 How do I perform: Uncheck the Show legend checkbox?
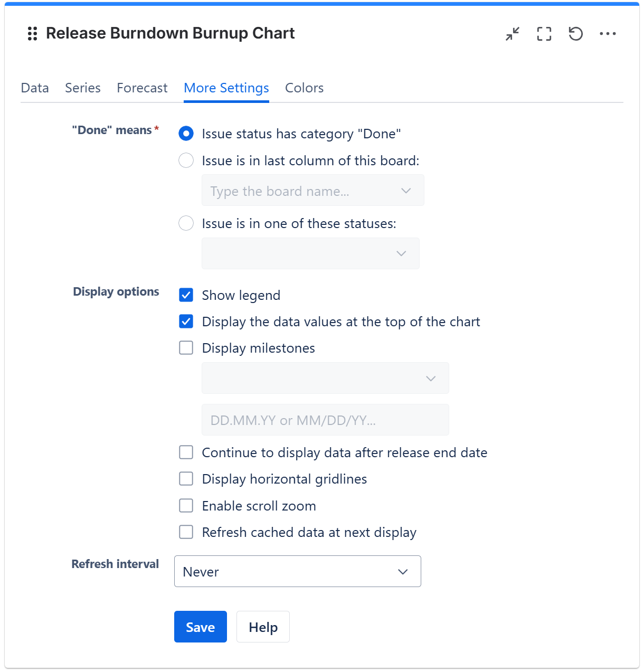tap(186, 295)
